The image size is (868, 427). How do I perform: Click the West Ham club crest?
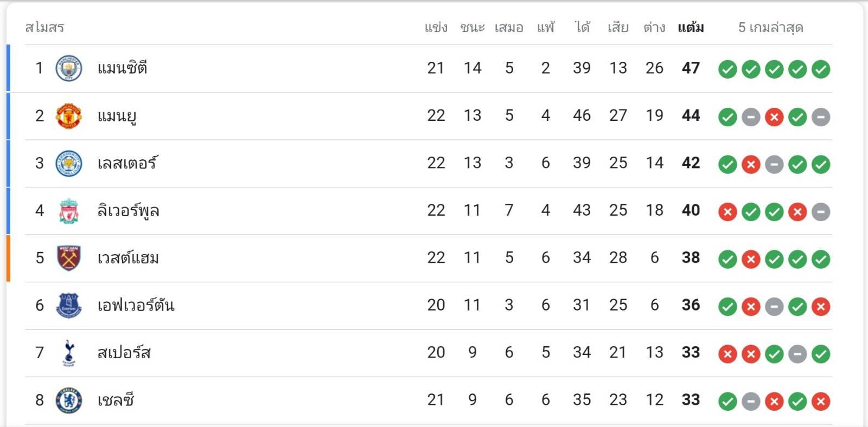(69, 258)
